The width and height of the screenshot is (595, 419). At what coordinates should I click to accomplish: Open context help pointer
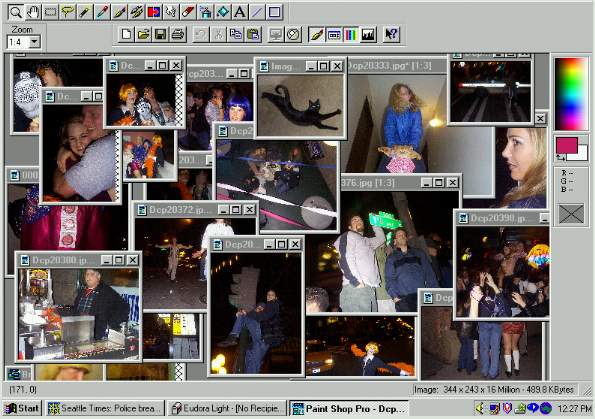click(391, 35)
